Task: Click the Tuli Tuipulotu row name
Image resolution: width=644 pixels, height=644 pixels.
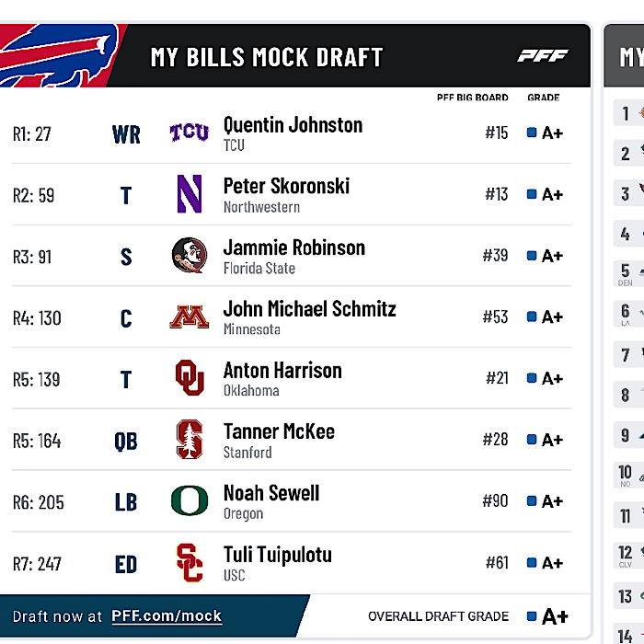Action: click(278, 555)
